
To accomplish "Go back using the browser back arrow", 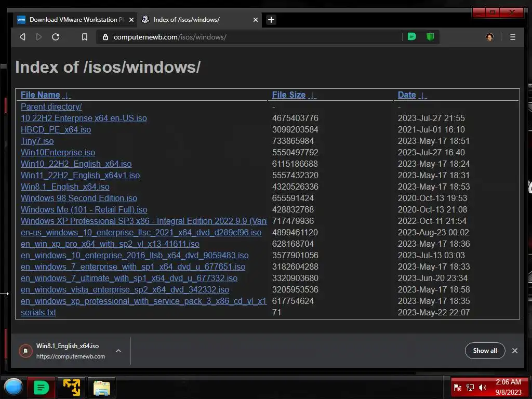I will pyautogui.click(x=23, y=37).
